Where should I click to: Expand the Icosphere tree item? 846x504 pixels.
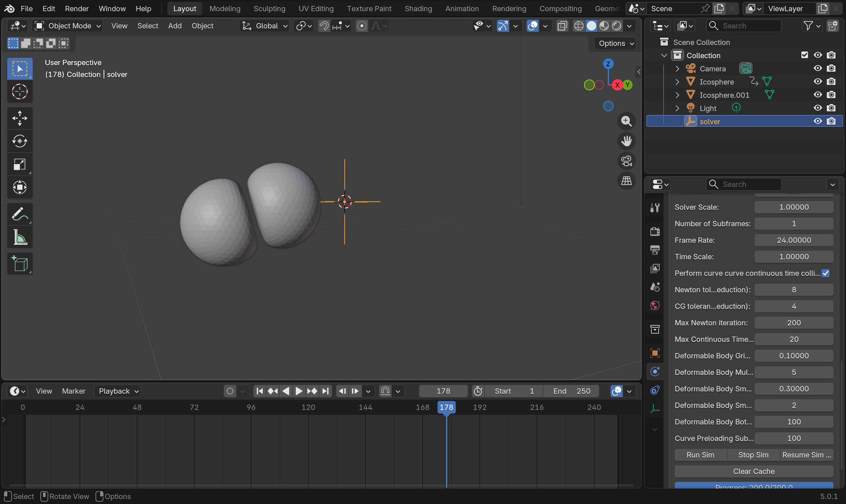(677, 82)
